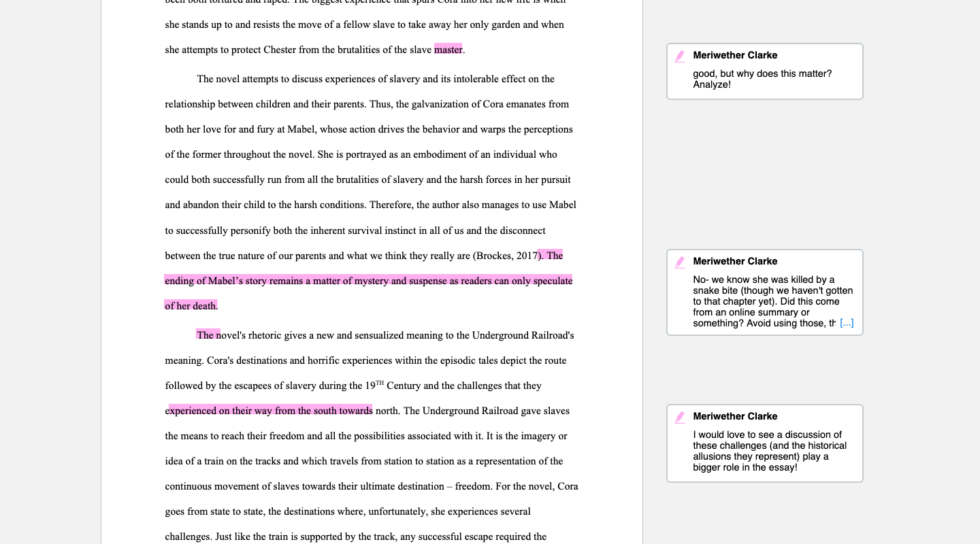This screenshot has height=544, width=980.
Task: Select highlighted word 'master'
Action: (448, 50)
